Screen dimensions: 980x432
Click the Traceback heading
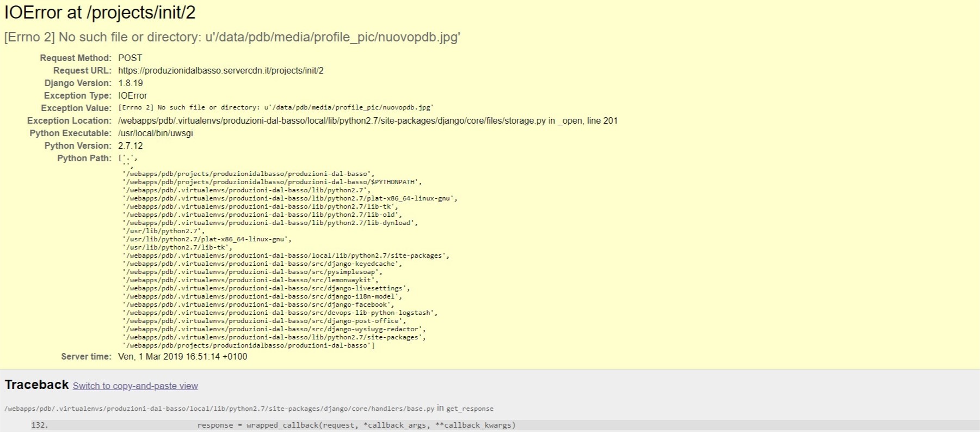coord(37,385)
